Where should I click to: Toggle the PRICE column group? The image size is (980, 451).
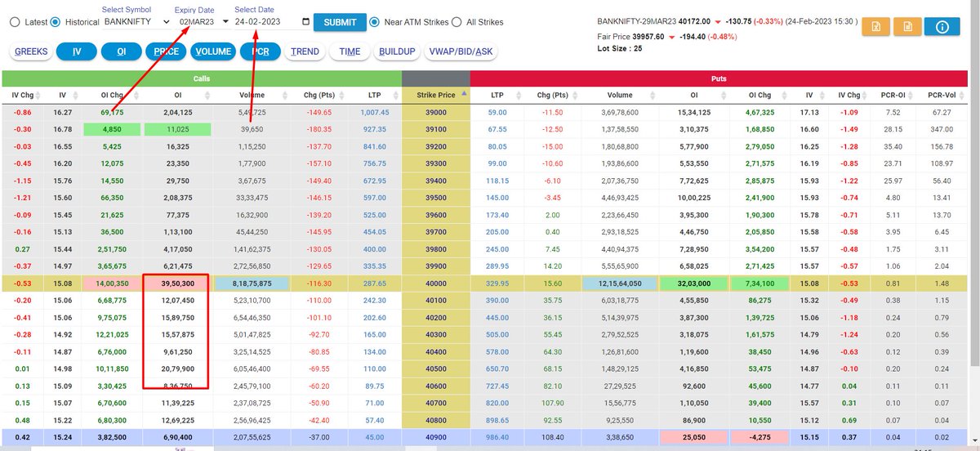tap(167, 51)
